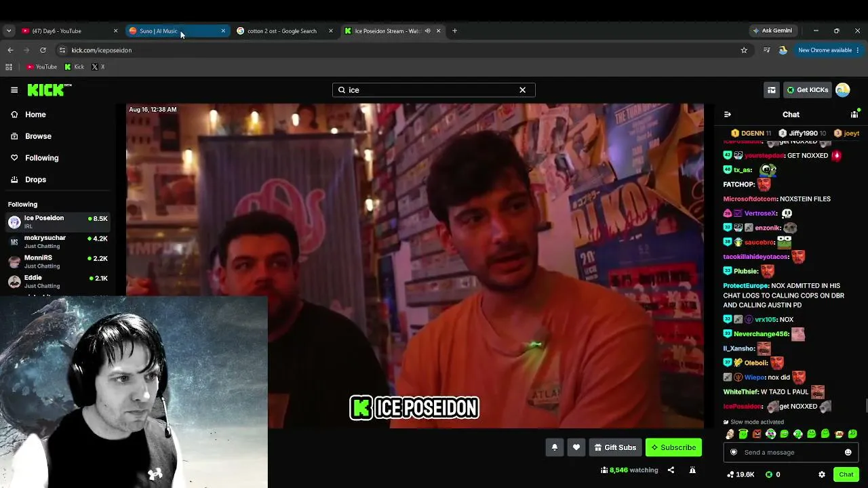Click the green Subscribe button
This screenshot has width=868, height=488.
coord(673,447)
